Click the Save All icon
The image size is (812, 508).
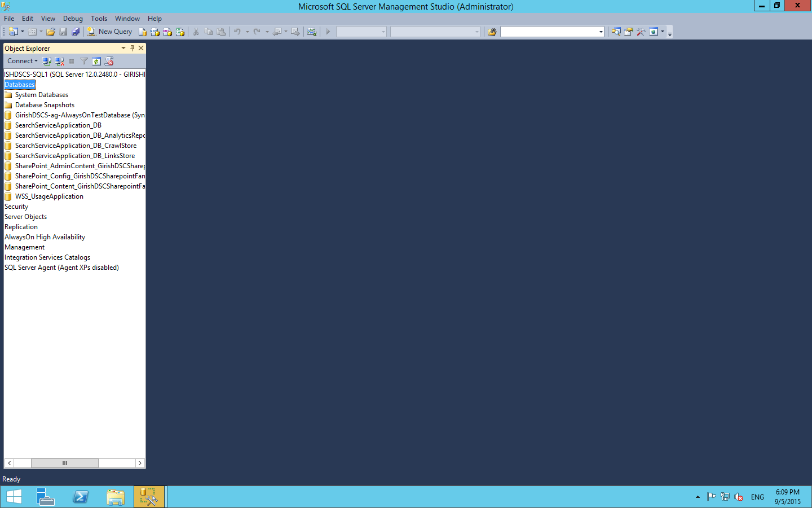[76, 32]
